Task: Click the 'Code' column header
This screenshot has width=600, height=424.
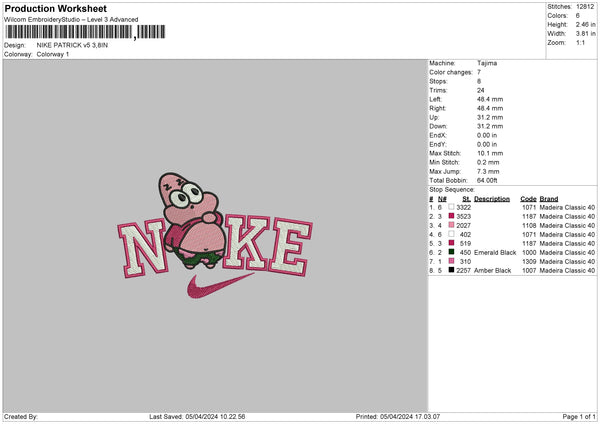Action: [x=528, y=199]
